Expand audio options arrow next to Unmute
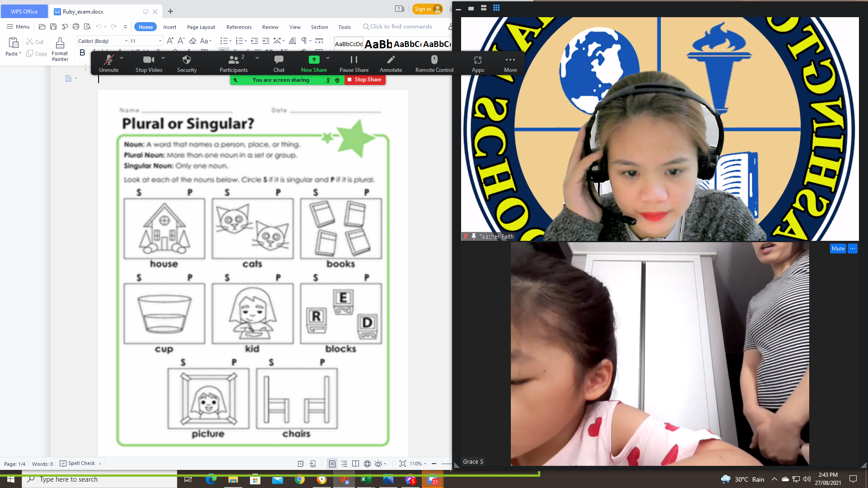Screen dimensions: 868x488 coord(122,58)
